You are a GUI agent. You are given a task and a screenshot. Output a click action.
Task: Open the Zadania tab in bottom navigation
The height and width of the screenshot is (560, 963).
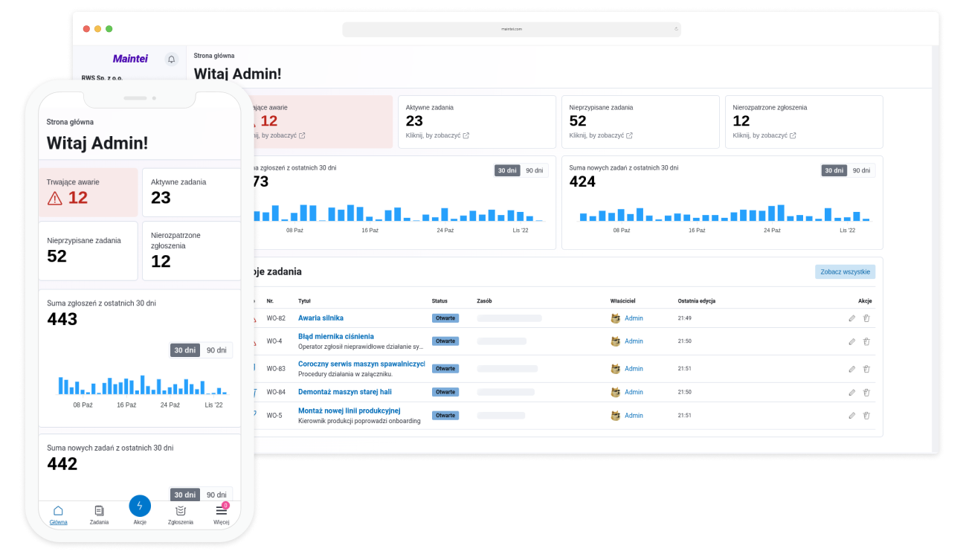[x=99, y=514]
